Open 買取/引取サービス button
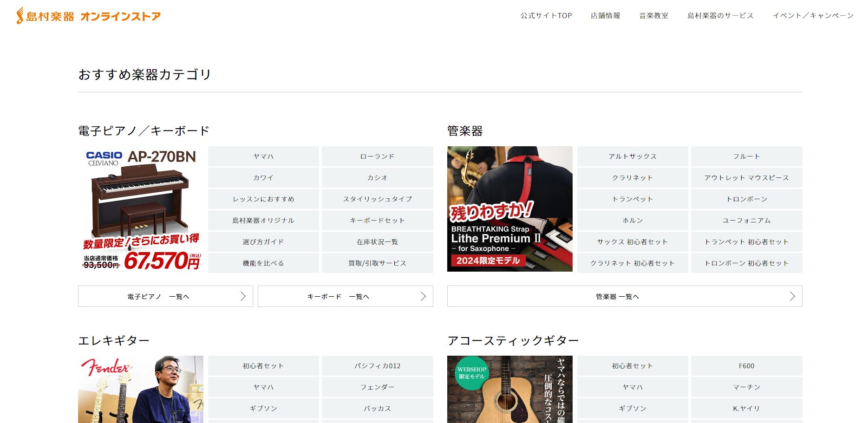Image resolution: width=868 pixels, height=423 pixels. pyautogui.click(x=378, y=263)
